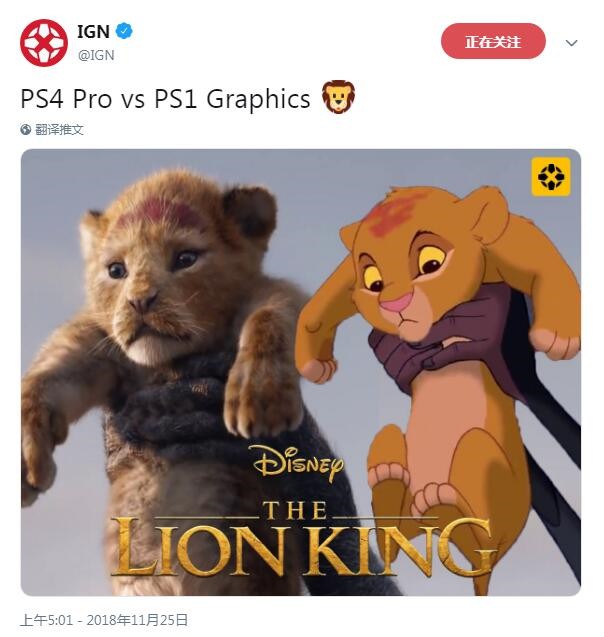The height and width of the screenshot is (637, 604).
Task: Click the date 2018年11月25日
Action: (137, 620)
